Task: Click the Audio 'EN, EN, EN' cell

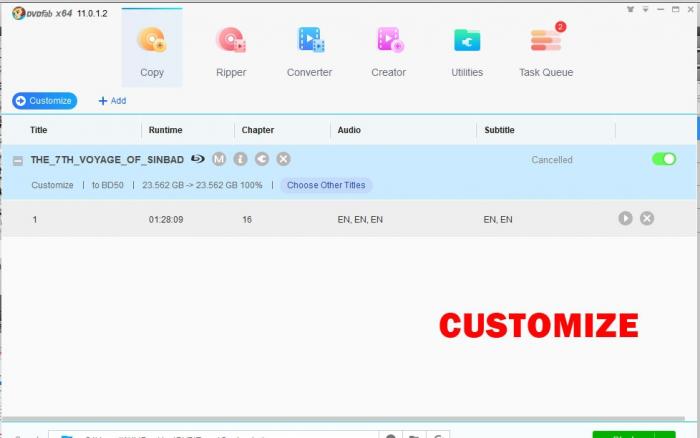Action: coord(360,220)
